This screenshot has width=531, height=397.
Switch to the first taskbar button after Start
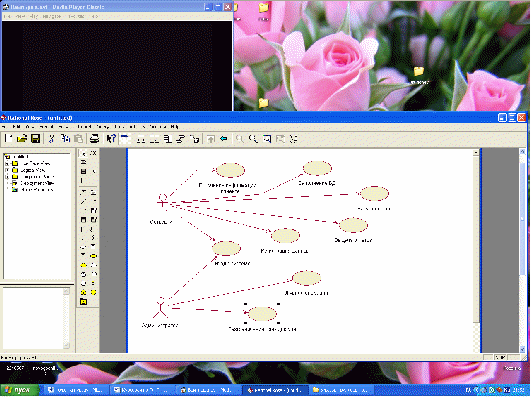point(77,390)
